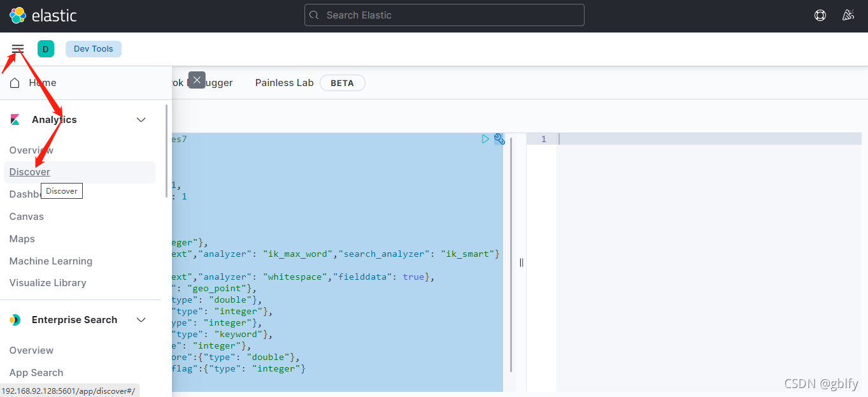The height and width of the screenshot is (397, 868).
Task: Click the sidebar navigation scrollbar
Action: point(167,152)
